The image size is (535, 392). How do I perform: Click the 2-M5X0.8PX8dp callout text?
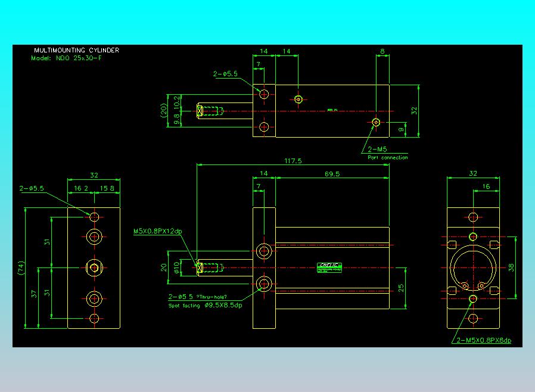(x=484, y=341)
